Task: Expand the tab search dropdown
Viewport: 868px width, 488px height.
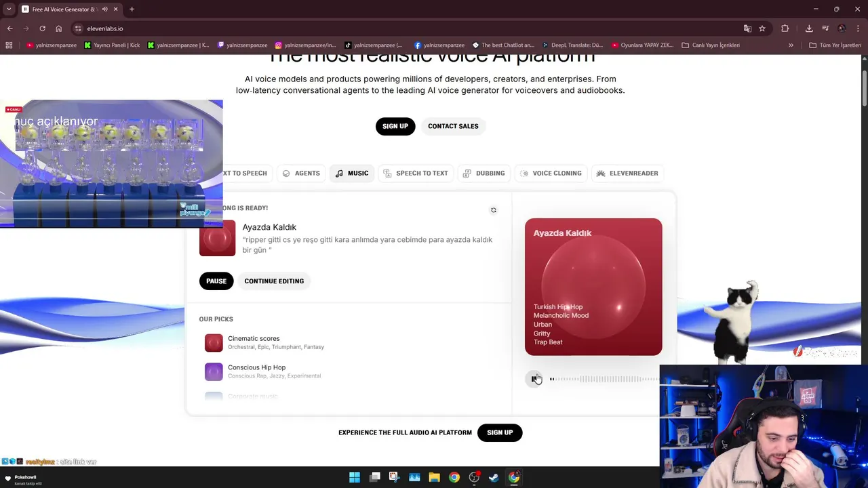Action: tap(8, 9)
